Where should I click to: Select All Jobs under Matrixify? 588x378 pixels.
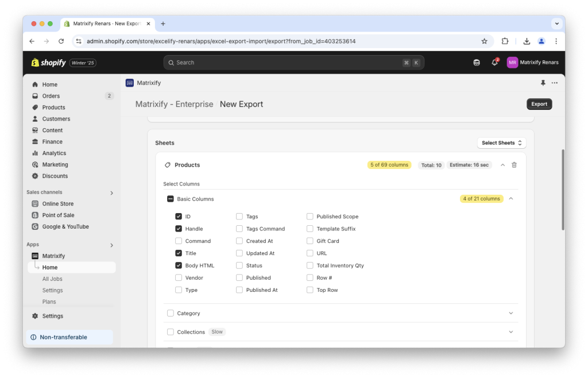(x=52, y=279)
